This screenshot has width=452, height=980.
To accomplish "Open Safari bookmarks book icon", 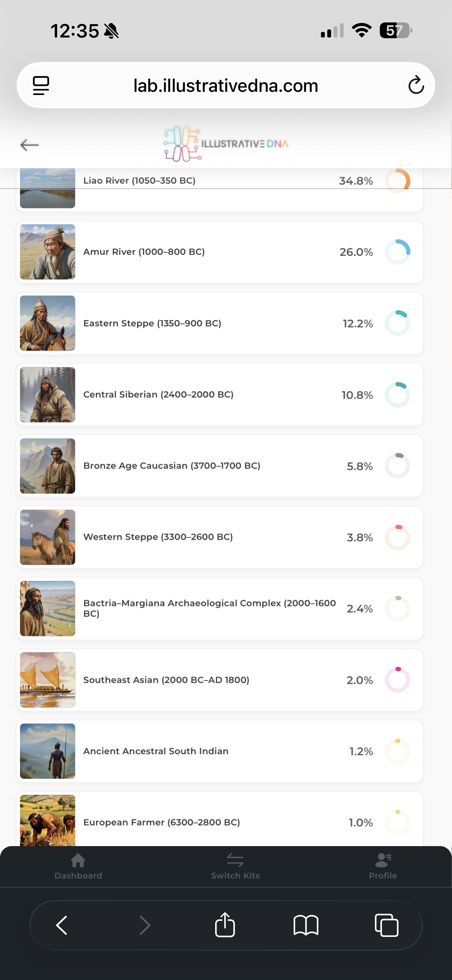I will (306, 925).
